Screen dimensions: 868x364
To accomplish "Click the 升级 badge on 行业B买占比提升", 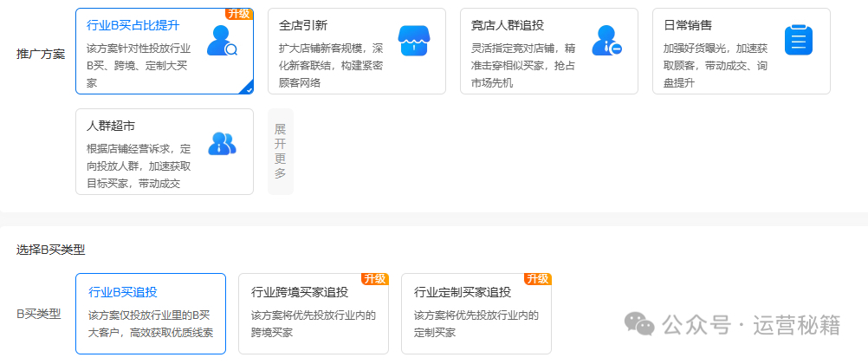I will 239,13.
